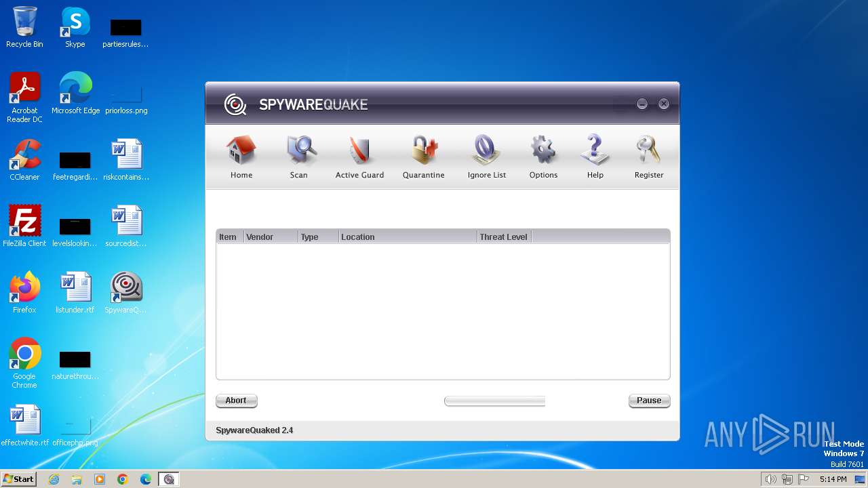Select Acrobat Reader DC desktop icon

24,98
